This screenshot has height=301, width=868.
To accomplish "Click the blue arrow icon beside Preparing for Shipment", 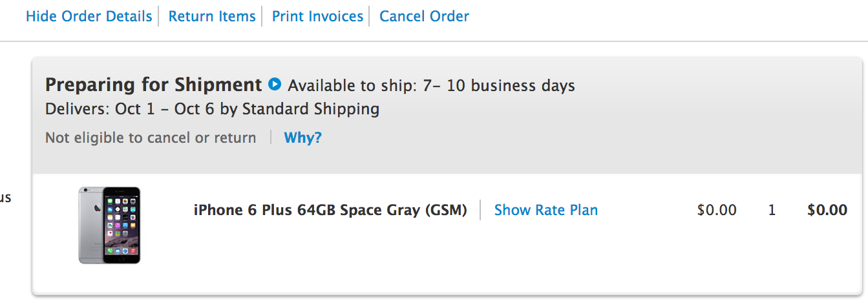I will pos(275,85).
